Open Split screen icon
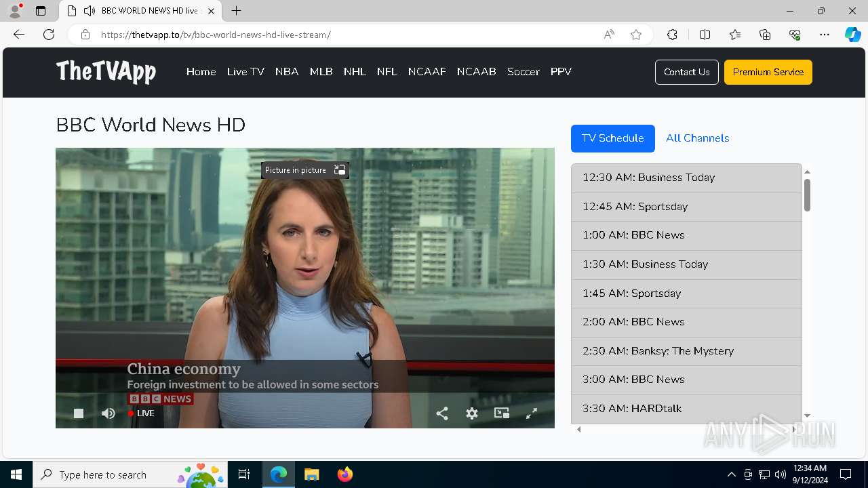The image size is (868, 488). (705, 35)
